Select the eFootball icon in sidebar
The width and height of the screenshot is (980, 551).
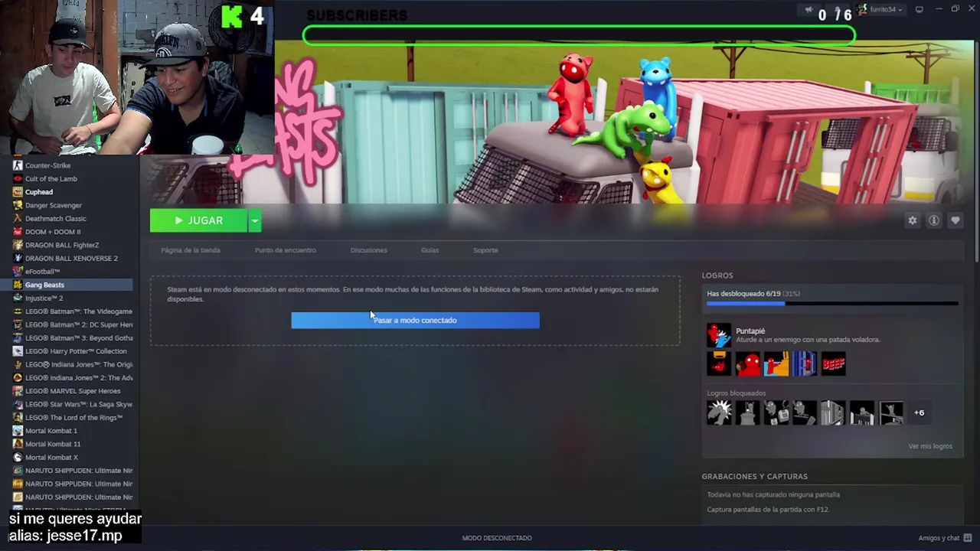point(18,272)
